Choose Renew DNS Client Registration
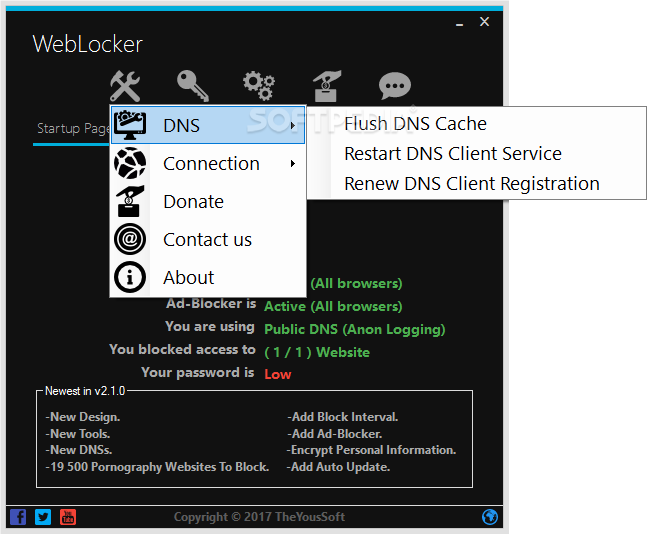Screen dimensions: 647x534 click(476, 184)
